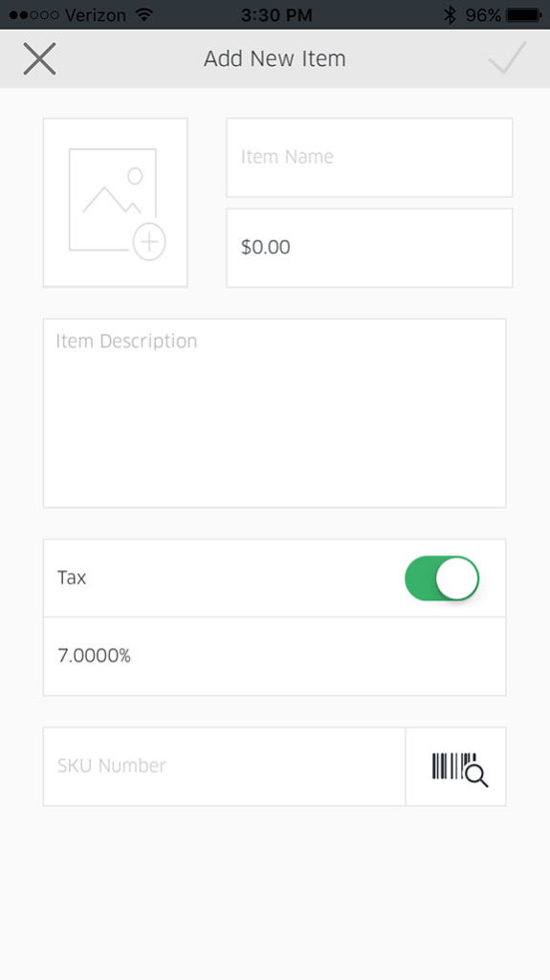Image resolution: width=550 pixels, height=980 pixels.
Task: Tap the Wi-Fi icon in status bar
Action: coord(144,14)
